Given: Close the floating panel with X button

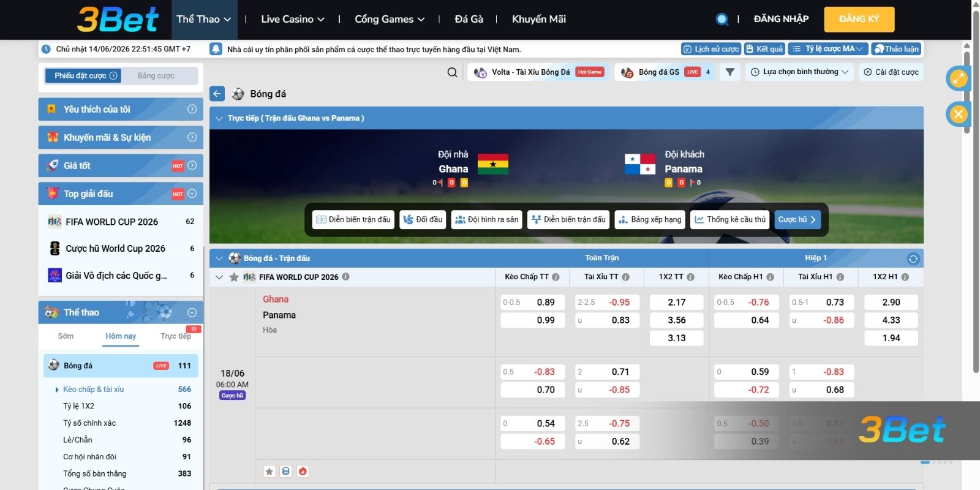Looking at the screenshot, I should click(x=958, y=114).
